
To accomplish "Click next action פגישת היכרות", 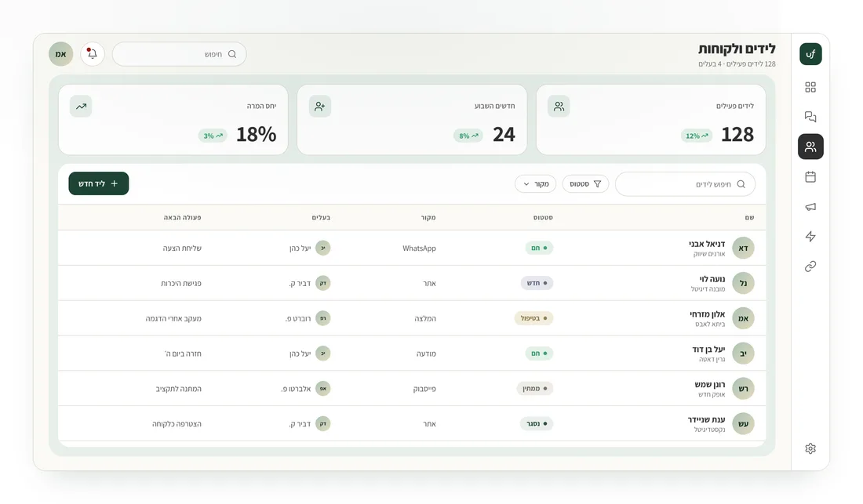I will pyautogui.click(x=181, y=284).
